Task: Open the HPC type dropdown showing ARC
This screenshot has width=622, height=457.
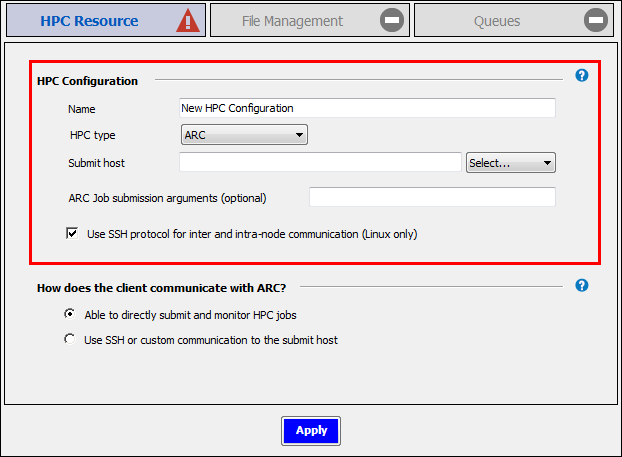Action: (244, 135)
